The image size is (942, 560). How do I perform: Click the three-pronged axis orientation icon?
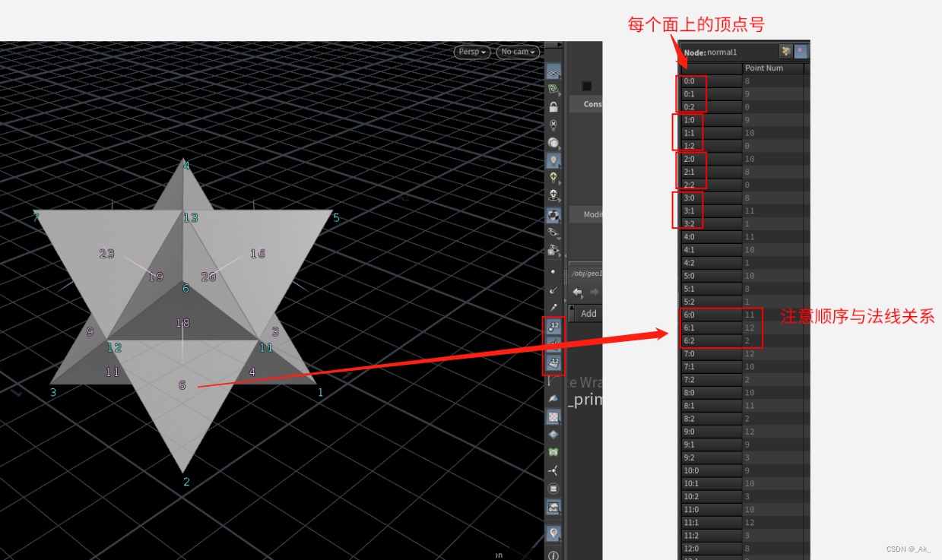(553, 470)
